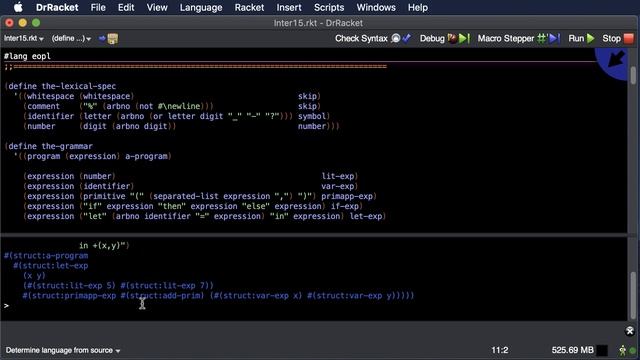This screenshot has width=640, height=360.
Task: Open the Language menu
Action: [201, 7]
